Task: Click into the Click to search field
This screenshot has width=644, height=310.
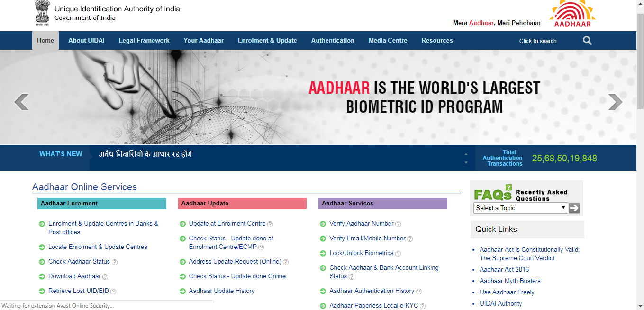Action: coord(538,41)
